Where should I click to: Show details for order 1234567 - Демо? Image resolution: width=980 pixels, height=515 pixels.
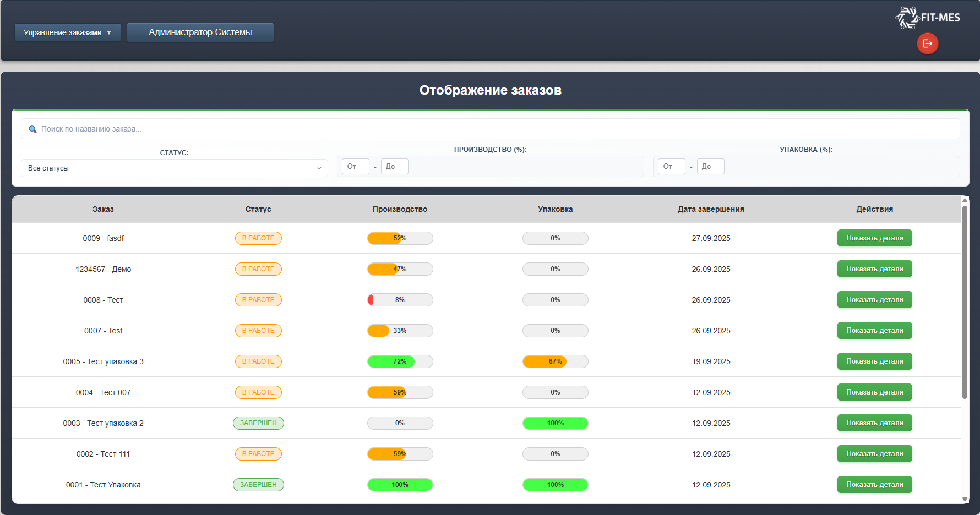[x=874, y=269]
